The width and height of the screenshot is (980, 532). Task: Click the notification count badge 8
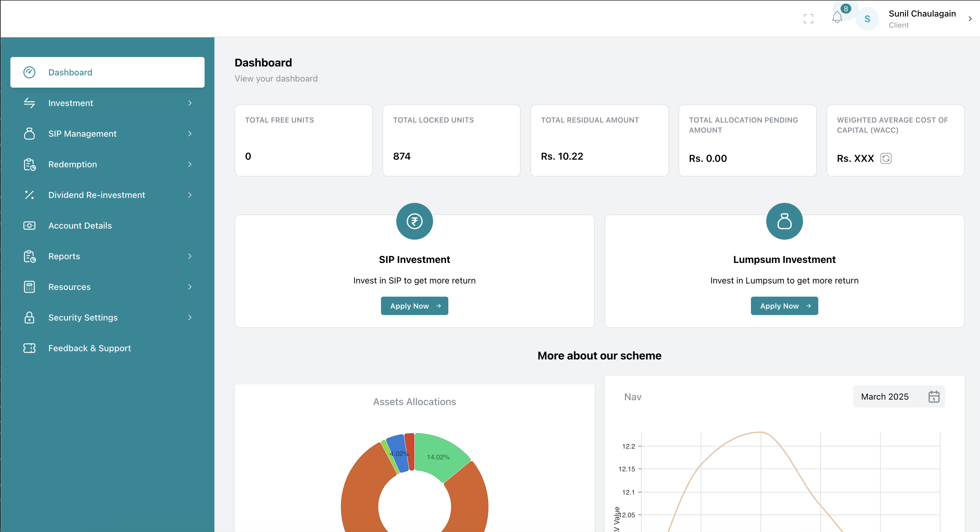click(x=846, y=9)
